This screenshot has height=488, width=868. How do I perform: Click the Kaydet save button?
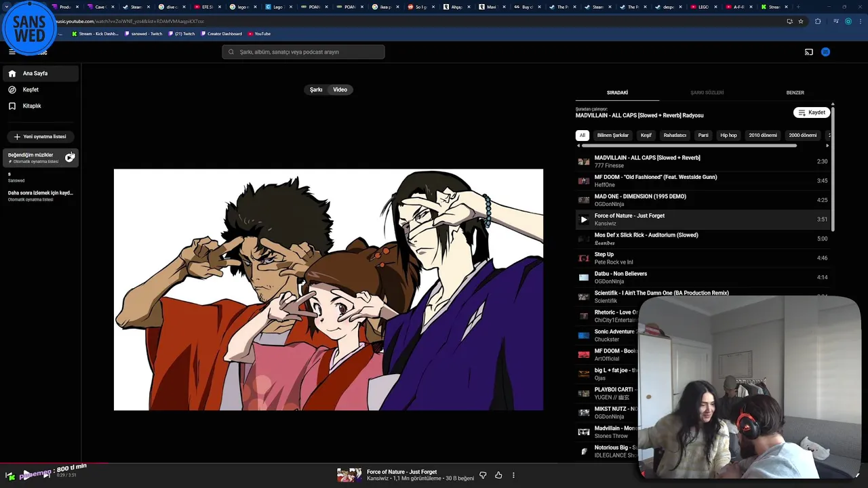[x=812, y=113]
